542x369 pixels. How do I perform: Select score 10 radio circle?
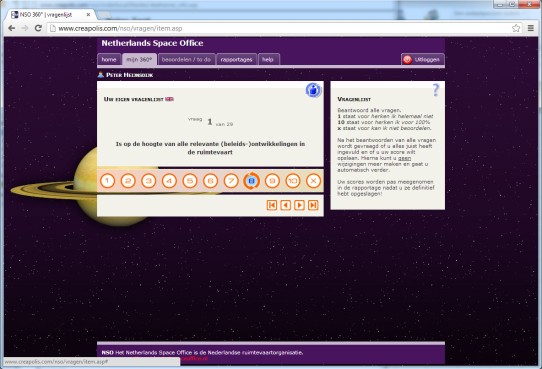[293, 181]
